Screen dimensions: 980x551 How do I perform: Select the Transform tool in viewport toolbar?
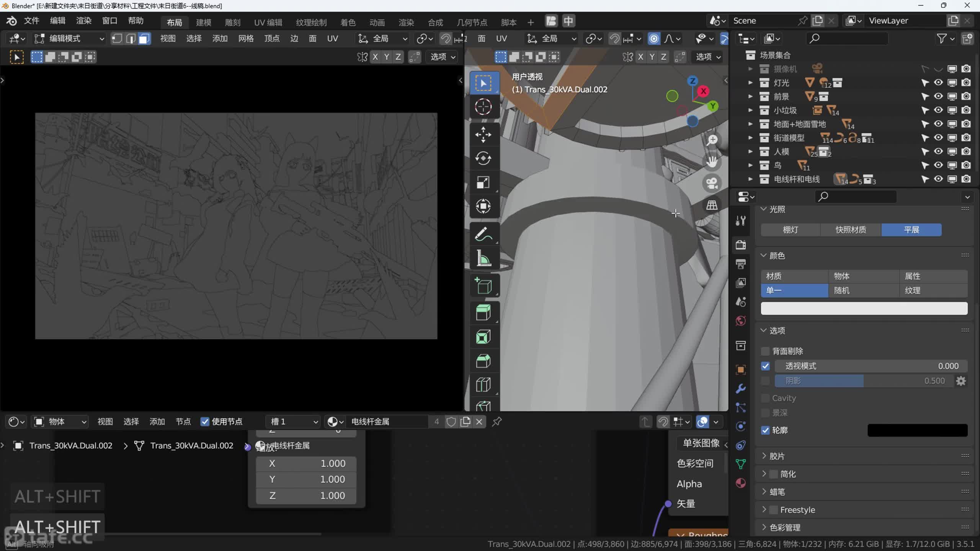(483, 206)
